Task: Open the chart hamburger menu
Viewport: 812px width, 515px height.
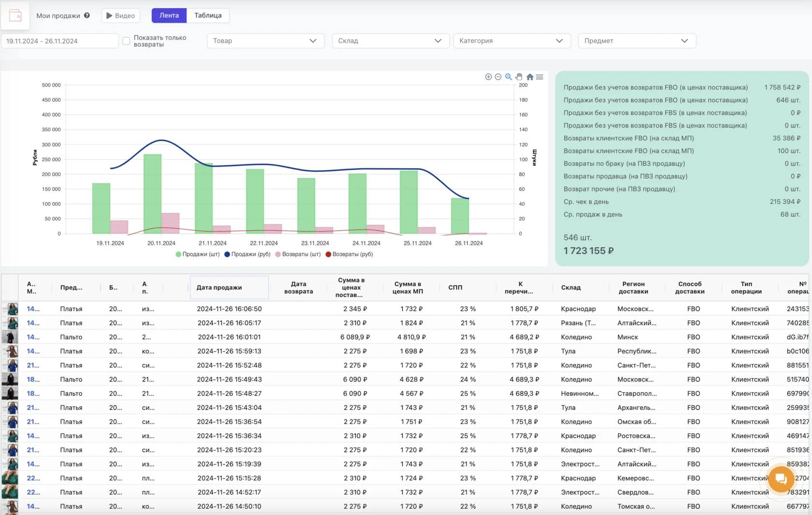Action: coord(539,77)
